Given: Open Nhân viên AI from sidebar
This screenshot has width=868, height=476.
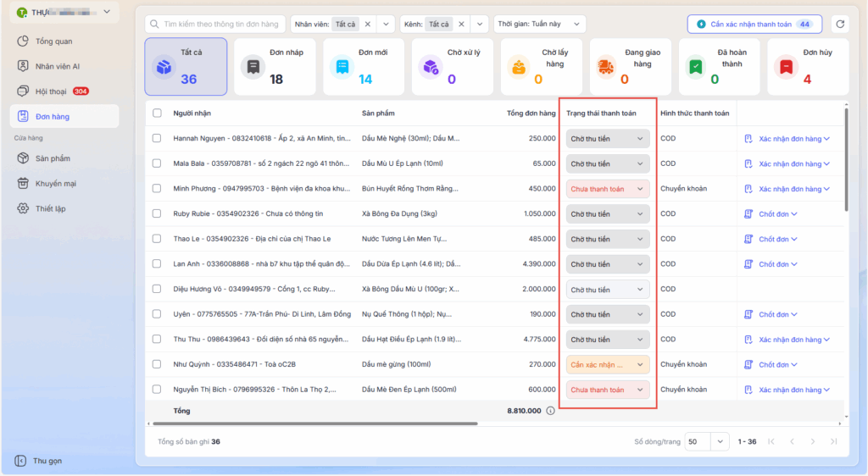Looking at the screenshot, I should (x=23, y=66).
